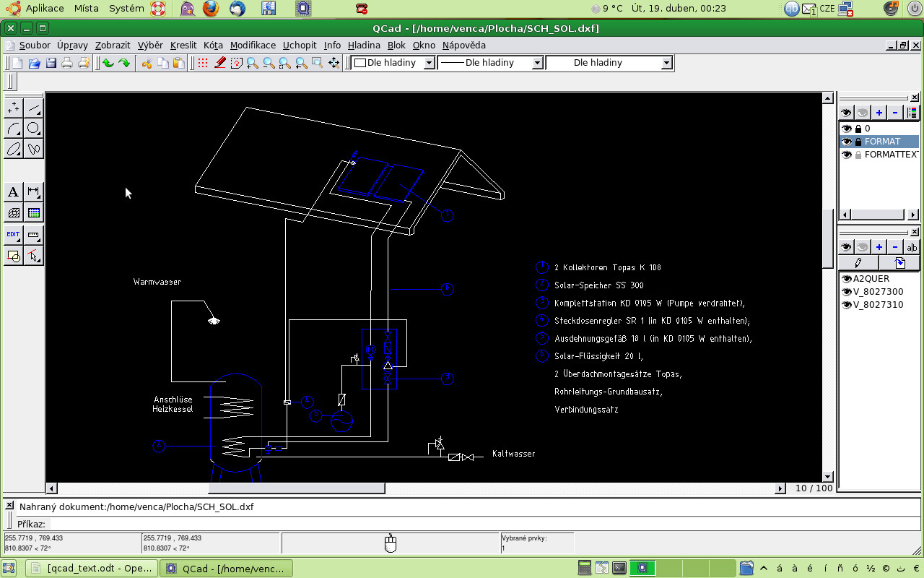Switch to the qcad_text.odt taskbar window
924x578 pixels.
tap(92, 569)
